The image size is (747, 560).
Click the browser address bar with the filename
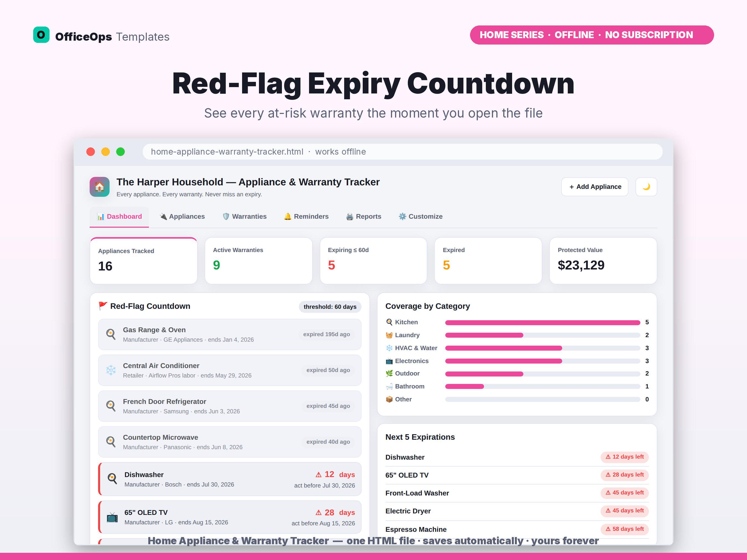[402, 152]
